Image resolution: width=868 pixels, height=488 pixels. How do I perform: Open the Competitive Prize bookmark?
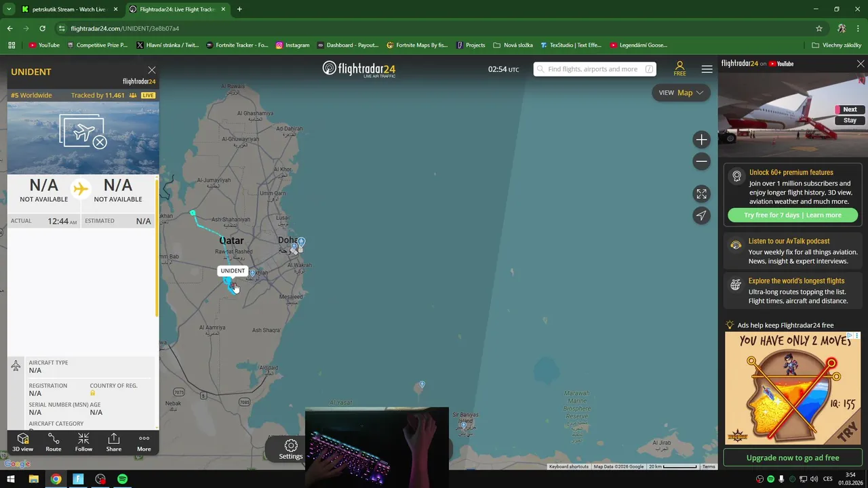96,45
